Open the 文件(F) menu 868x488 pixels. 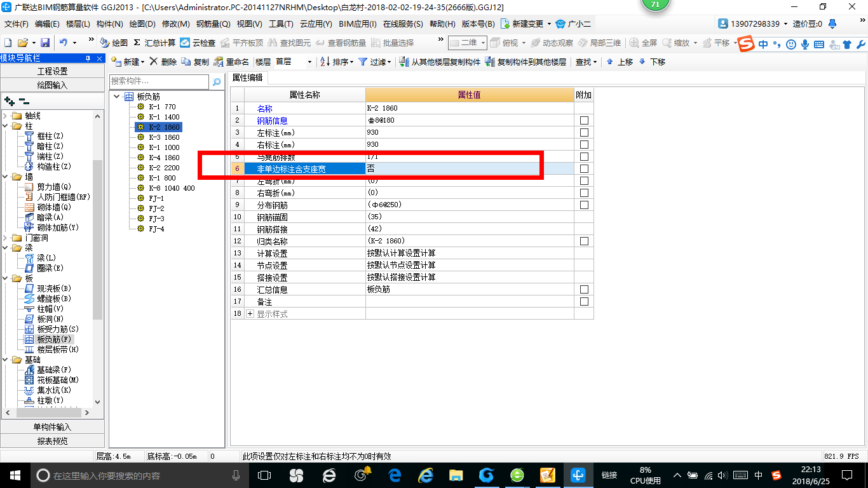click(x=17, y=24)
